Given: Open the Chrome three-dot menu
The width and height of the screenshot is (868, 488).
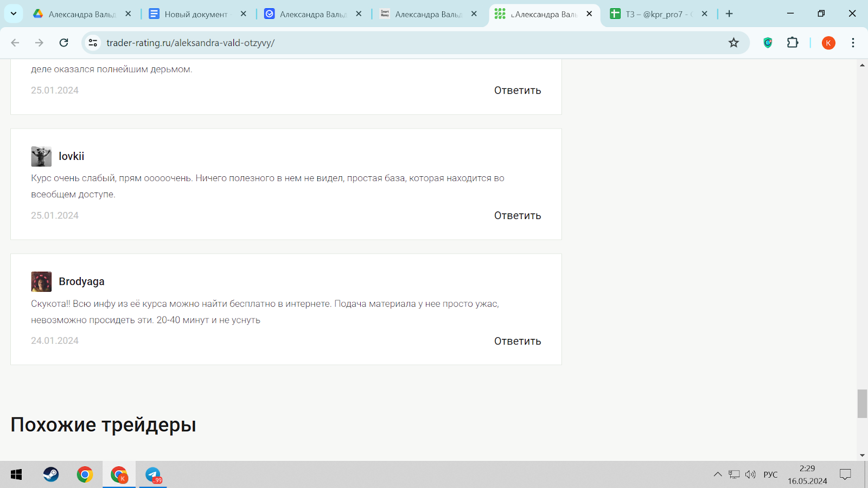Looking at the screenshot, I should click(853, 43).
